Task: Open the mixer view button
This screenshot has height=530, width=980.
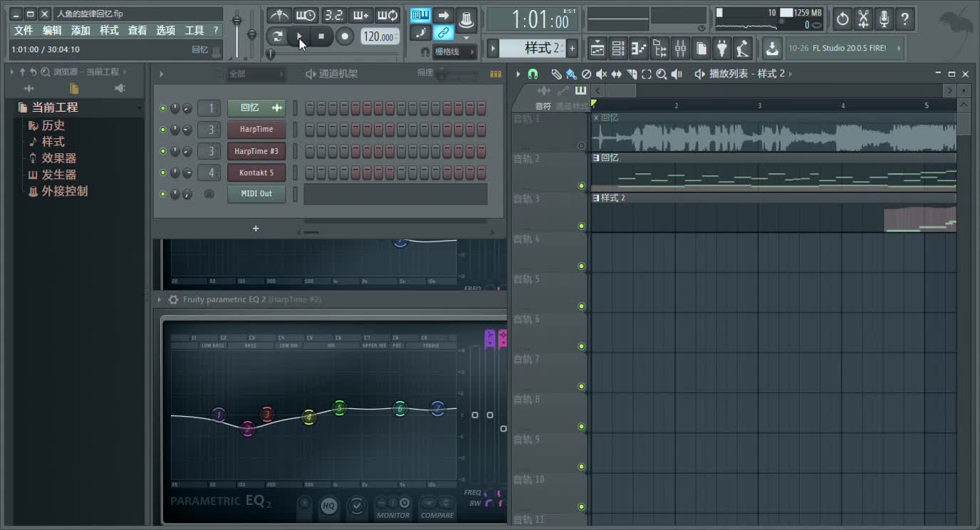Action: [x=680, y=48]
